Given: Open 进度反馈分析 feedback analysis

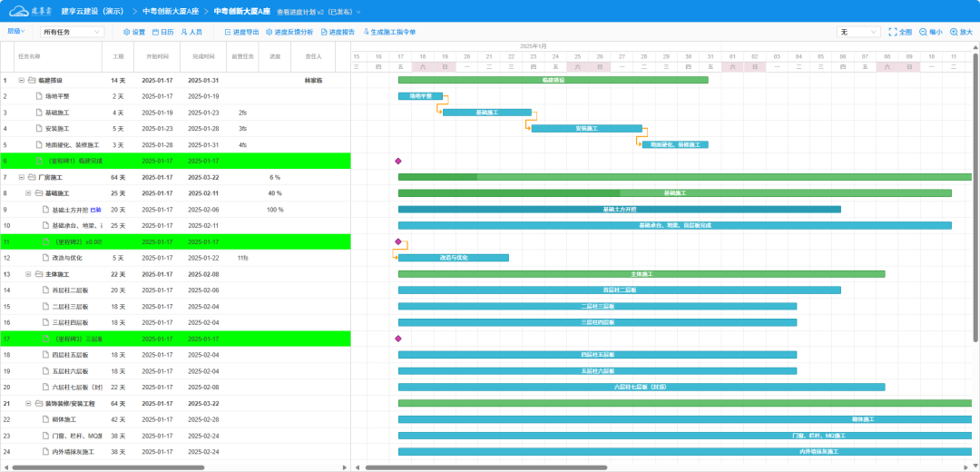Looking at the screenshot, I should click(x=289, y=32).
